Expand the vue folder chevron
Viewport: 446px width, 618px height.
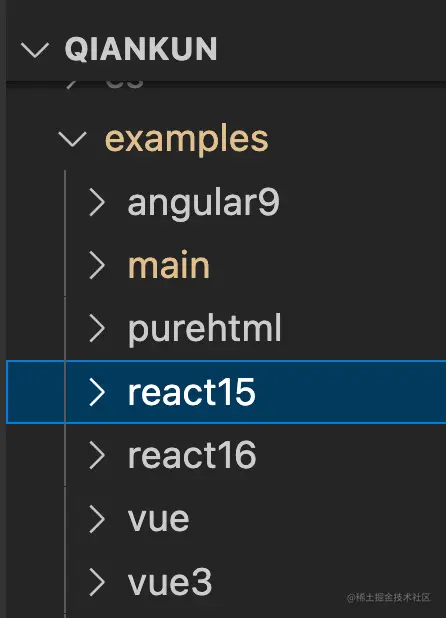(x=97, y=519)
